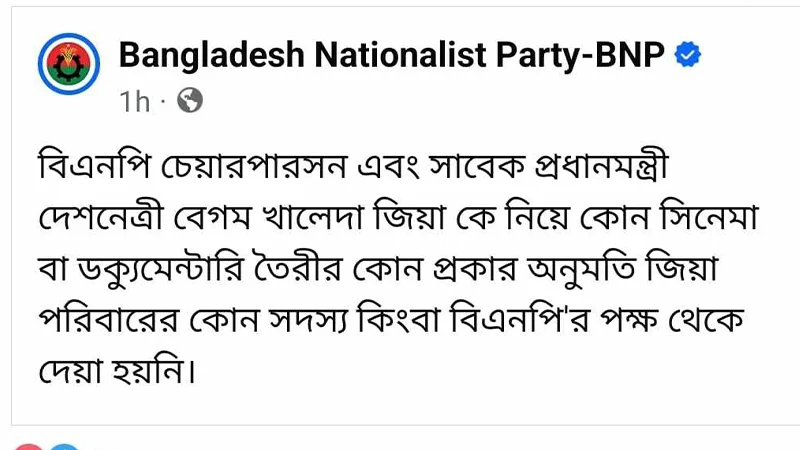Viewport: 800px width, 450px height.
Task: Click the "Party-BNP" portion of the title
Action: [581, 55]
